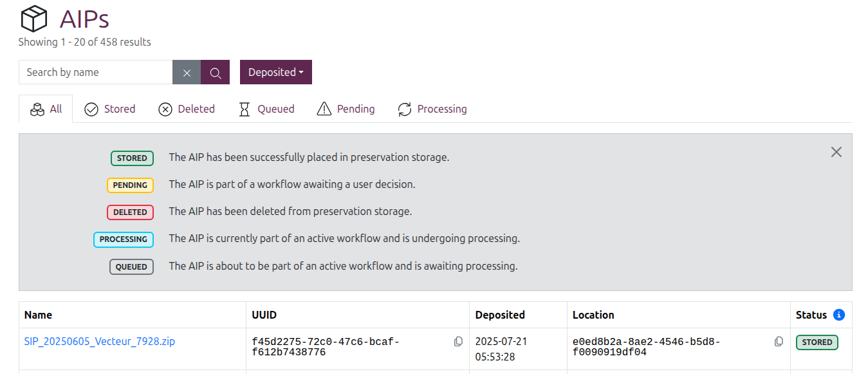
Task: Switch to the Stored tab
Action: (x=110, y=109)
